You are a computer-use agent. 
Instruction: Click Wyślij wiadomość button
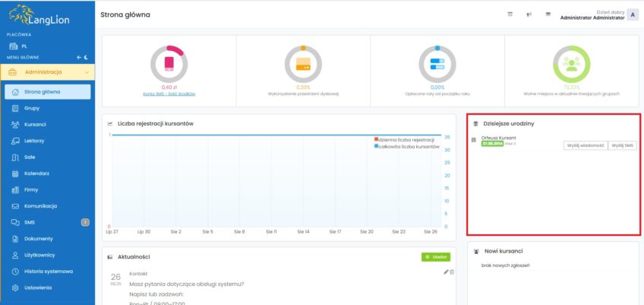[586, 145]
